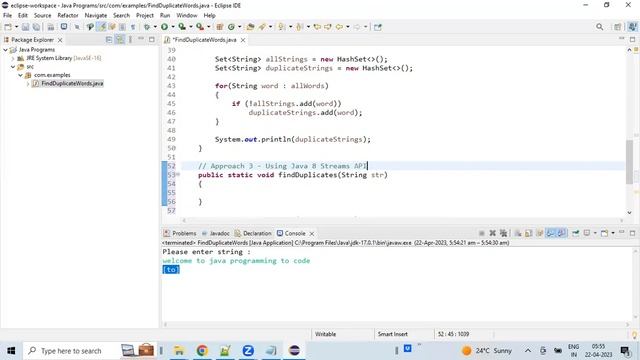Screen dimensions: 640x360
Task: Open the File menu
Action: pos(7,15)
